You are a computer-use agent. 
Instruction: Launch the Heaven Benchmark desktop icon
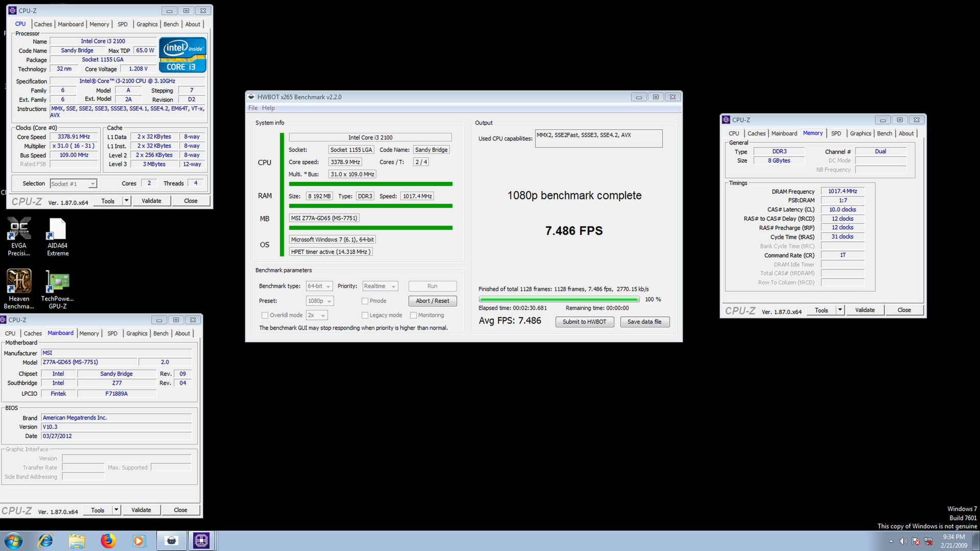(19, 289)
